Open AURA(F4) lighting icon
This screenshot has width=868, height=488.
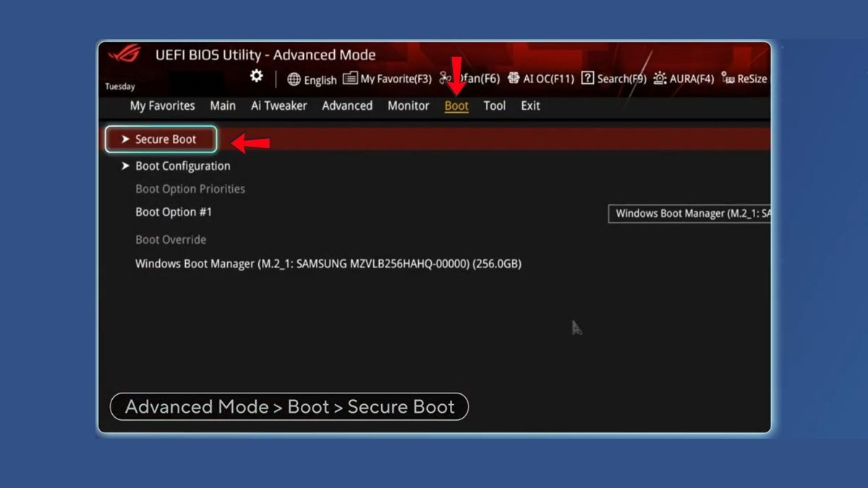point(660,78)
